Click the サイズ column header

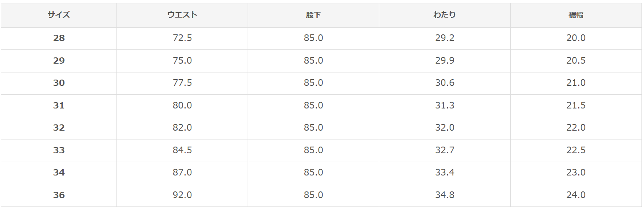coord(59,15)
